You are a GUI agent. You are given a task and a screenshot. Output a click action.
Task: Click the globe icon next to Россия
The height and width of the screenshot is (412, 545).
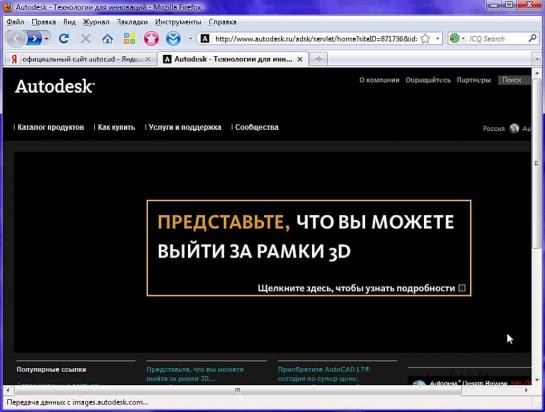coord(514,128)
